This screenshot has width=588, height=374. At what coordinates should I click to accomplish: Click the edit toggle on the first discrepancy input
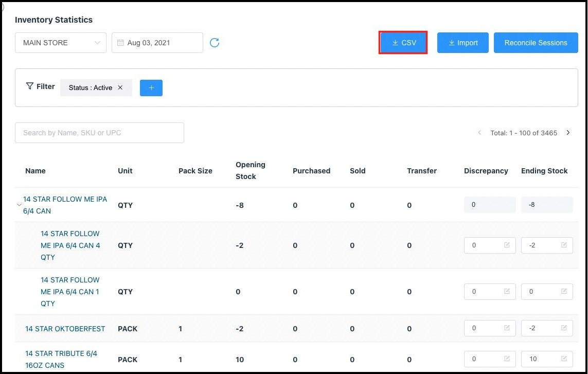click(x=506, y=245)
